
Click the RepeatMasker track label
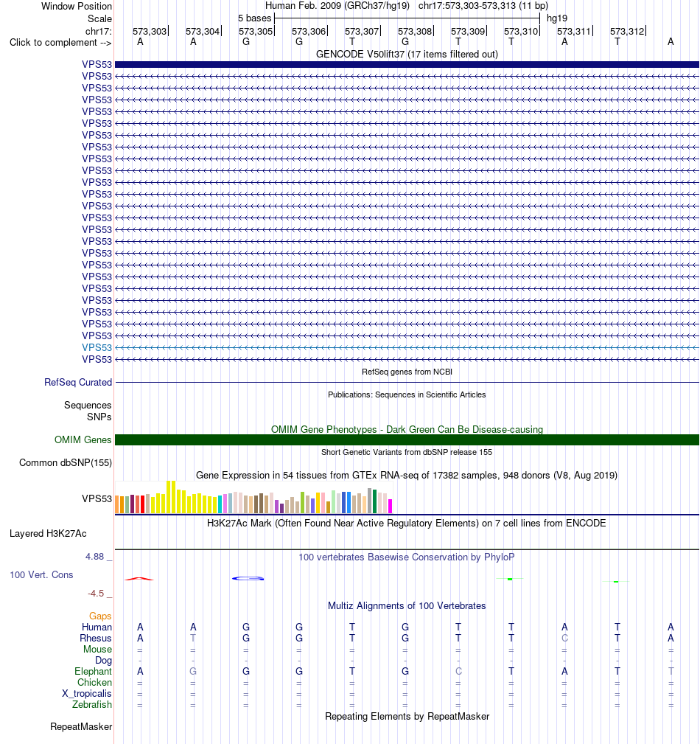click(81, 727)
